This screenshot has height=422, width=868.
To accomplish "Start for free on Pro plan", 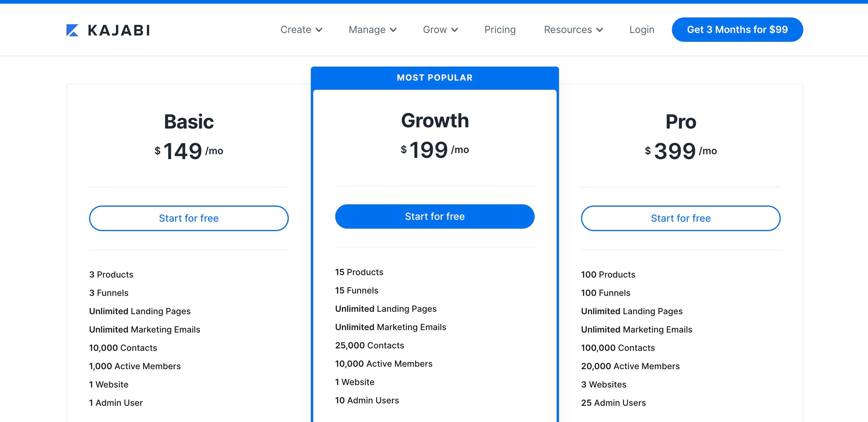I will click(681, 218).
